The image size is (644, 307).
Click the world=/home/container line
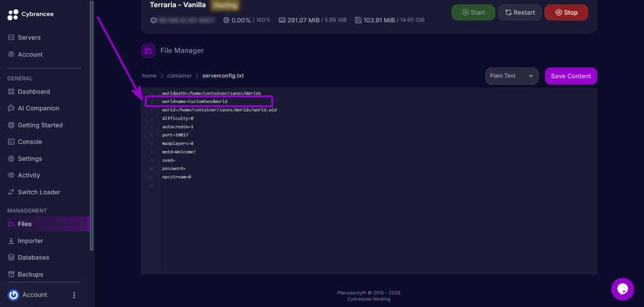click(x=219, y=110)
